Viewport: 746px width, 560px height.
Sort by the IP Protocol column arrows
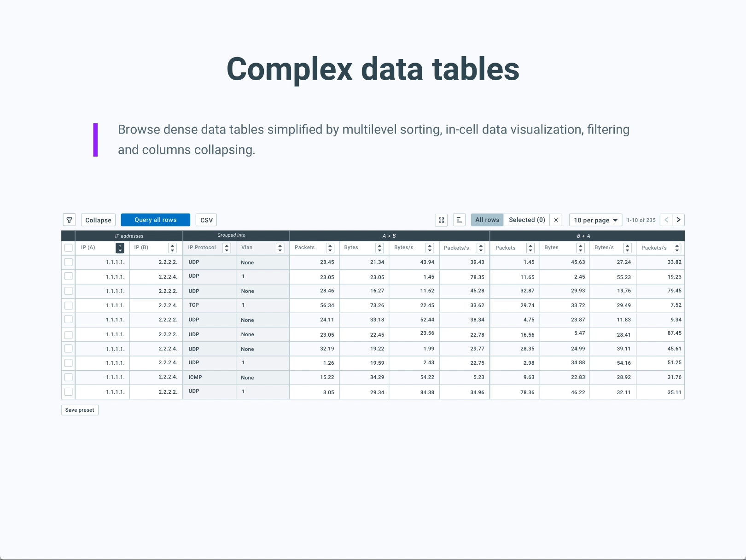pyautogui.click(x=227, y=248)
